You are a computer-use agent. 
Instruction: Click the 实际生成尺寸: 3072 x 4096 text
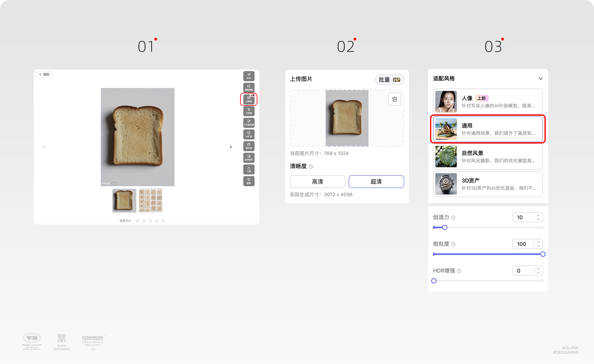pyautogui.click(x=321, y=195)
